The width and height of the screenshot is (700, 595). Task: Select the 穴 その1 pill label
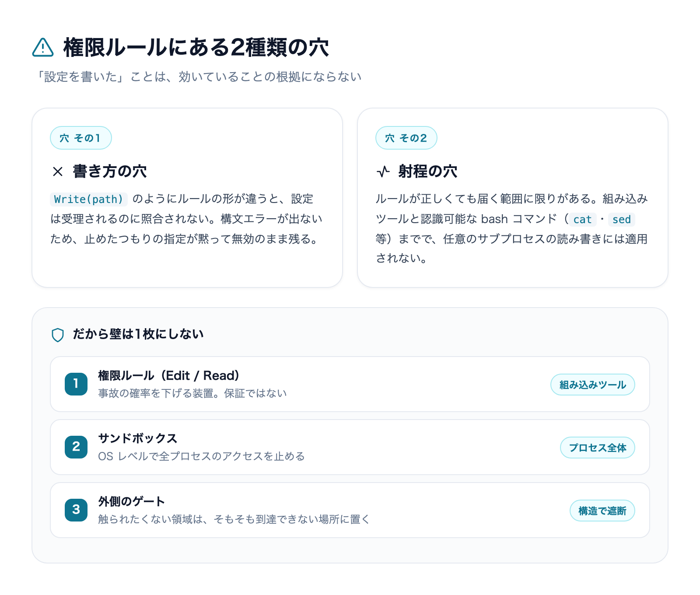click(81, 138)
